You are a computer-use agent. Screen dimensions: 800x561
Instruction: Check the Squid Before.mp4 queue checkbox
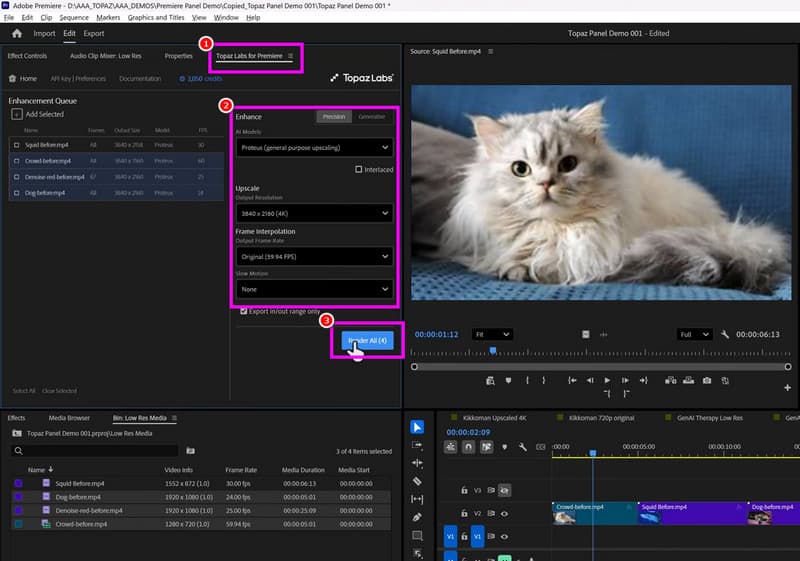(16, 145)
